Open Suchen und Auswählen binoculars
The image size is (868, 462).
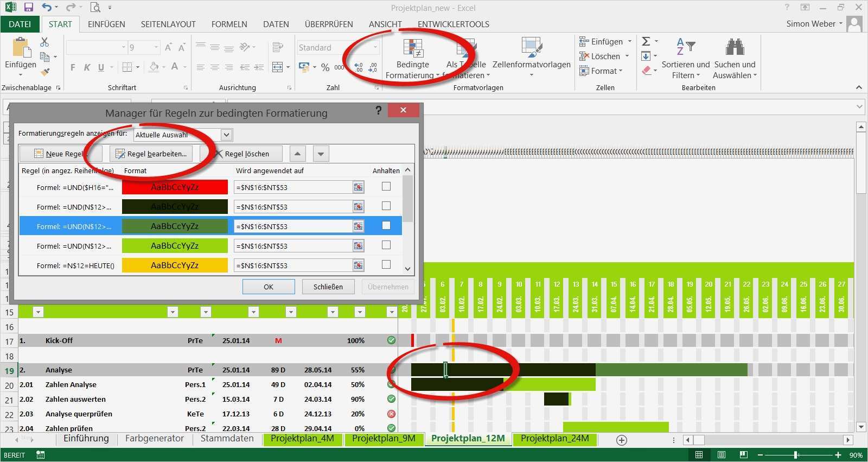[x=735, y=59]
